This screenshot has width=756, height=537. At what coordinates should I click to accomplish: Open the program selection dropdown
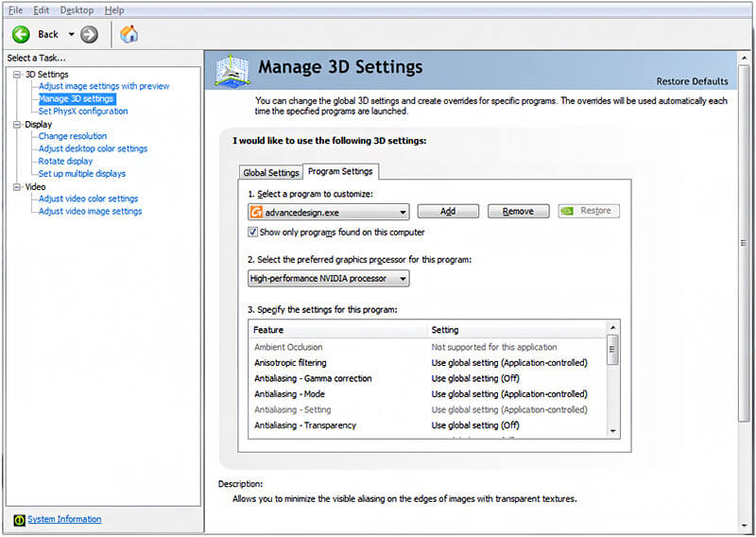coord(328,212)
